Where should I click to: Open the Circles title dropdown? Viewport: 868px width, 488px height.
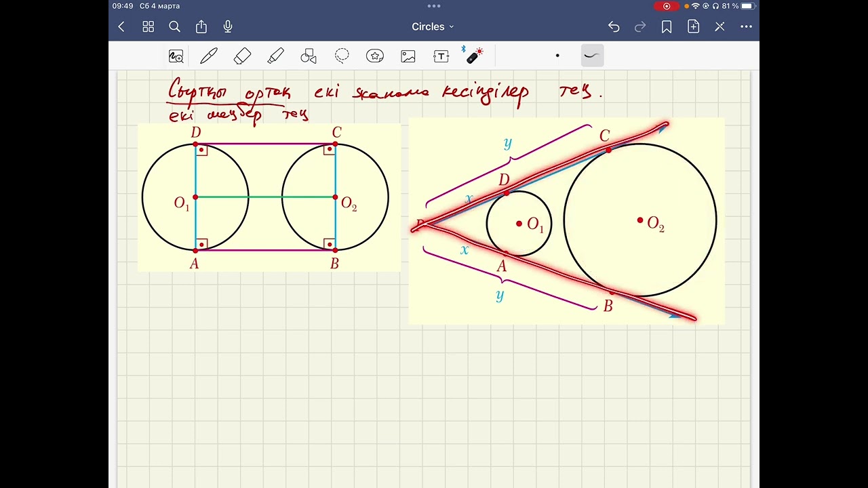point(433,26)
